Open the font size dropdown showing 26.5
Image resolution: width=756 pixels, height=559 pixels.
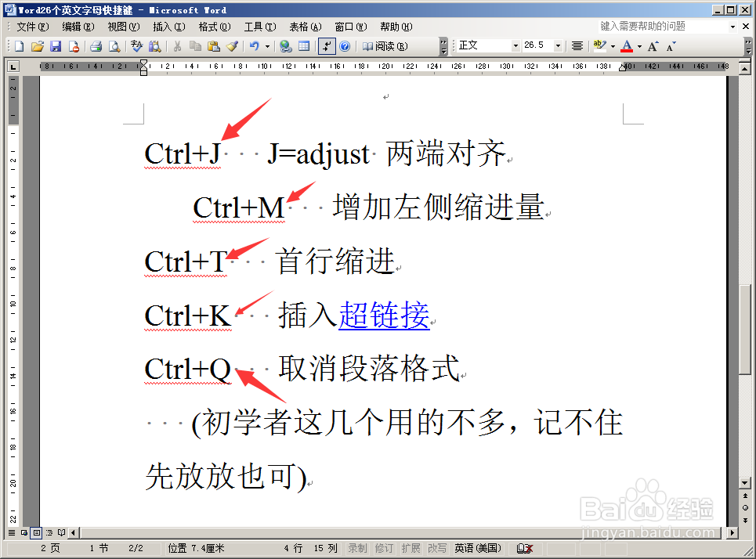(558, 45)
